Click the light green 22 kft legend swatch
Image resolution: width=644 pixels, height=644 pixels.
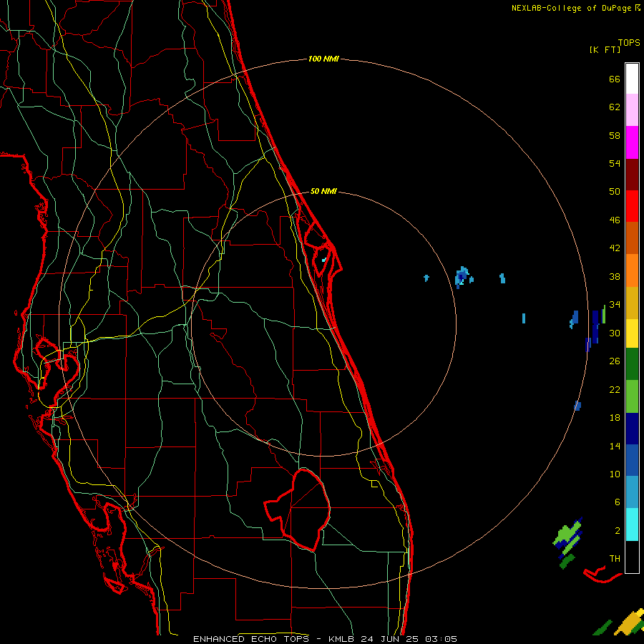click(632, 396)
